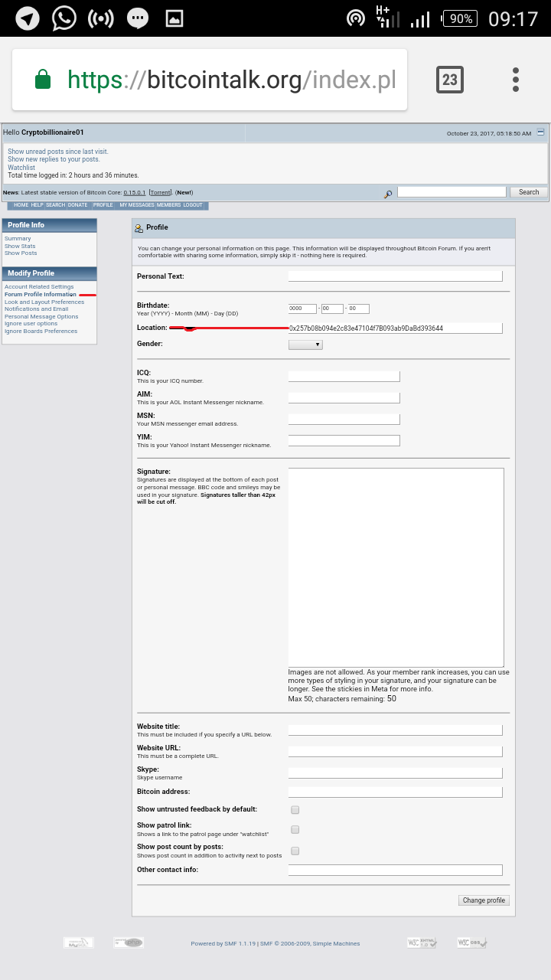
Task: Tap the image notification icon
Action: pos(174,18)
